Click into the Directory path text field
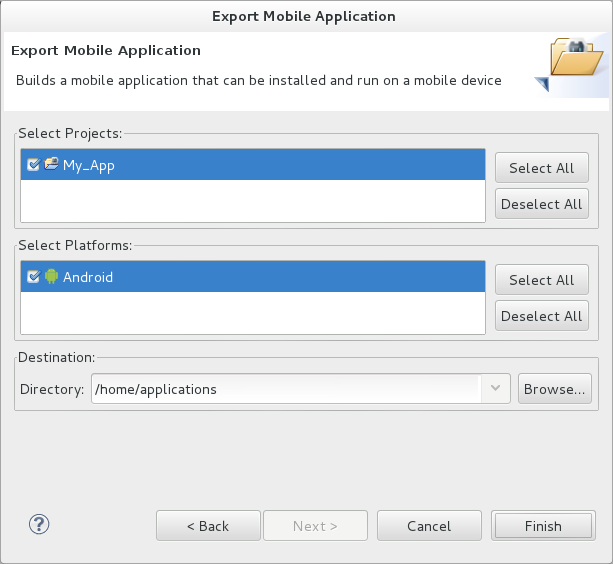This screenshot has width=613, height=564. [285, 389]
